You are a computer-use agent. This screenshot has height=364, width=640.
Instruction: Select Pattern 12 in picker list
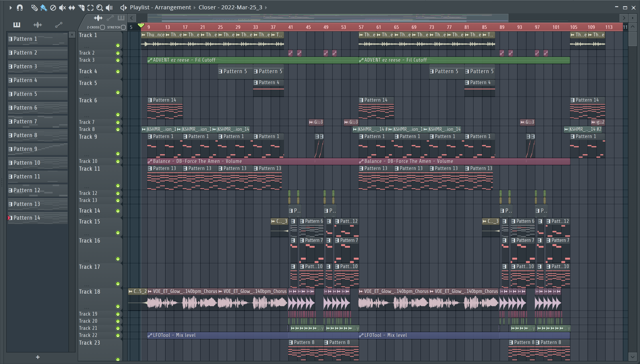click(38, 190)
